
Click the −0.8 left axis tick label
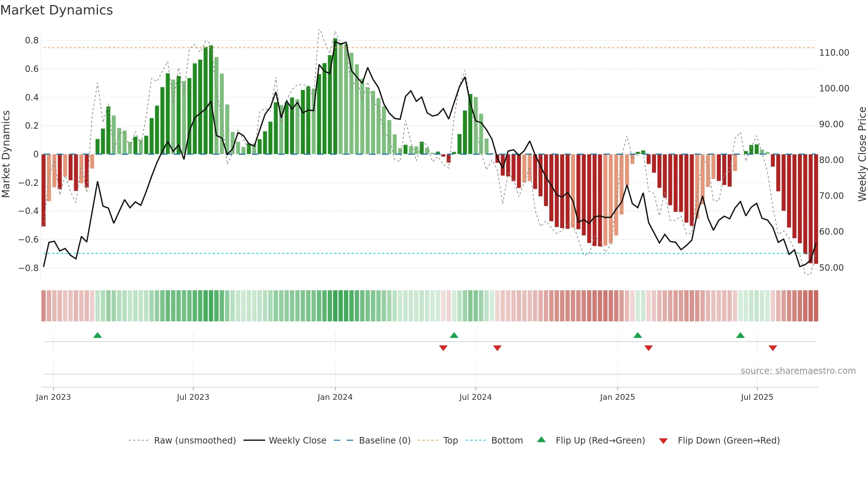29,268
